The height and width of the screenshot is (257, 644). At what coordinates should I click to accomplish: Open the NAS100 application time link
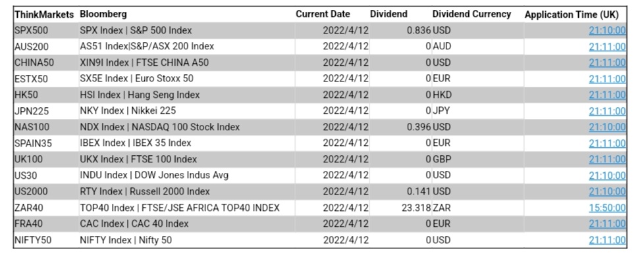607,128
